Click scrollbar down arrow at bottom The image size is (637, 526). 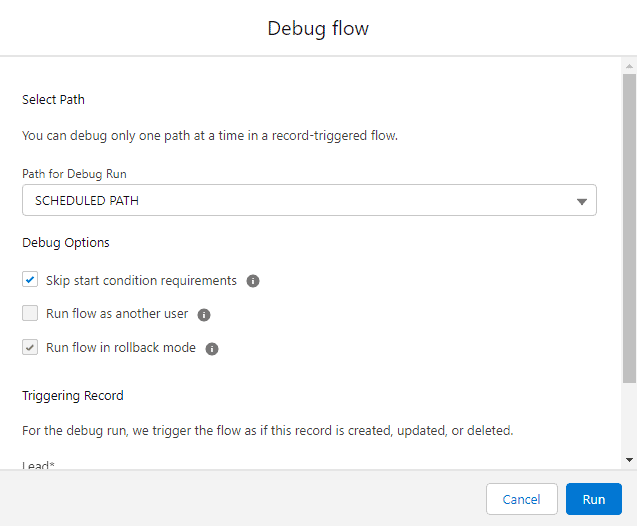coord(628,459)
